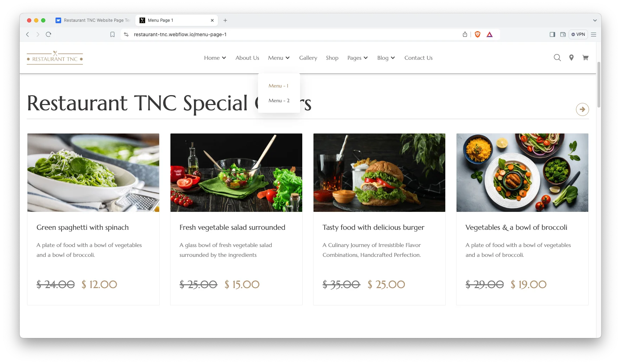This screenshot has height=364, width=621.
Task: Expand the Pages dropdown menu
Action: pyautogui.click(x=357, y=58)
